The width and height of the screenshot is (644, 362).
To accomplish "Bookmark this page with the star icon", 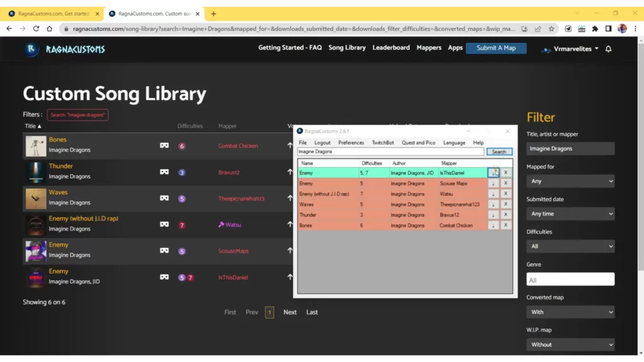I will (x=552, y=29).
